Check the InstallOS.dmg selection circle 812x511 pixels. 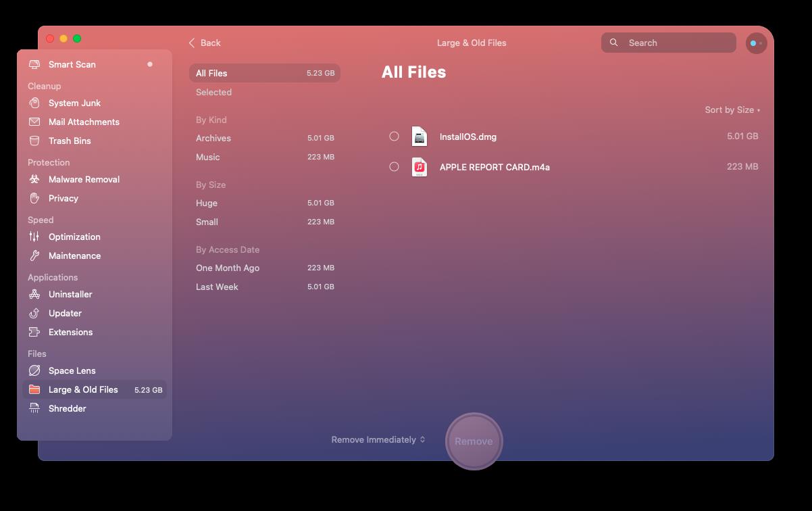[x=395, y=137]
